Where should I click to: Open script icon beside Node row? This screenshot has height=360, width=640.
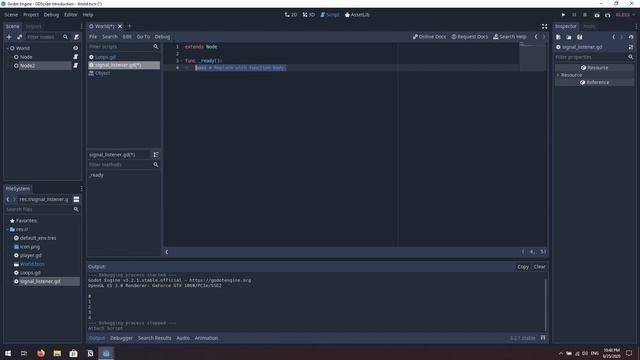tap(76, 57)
